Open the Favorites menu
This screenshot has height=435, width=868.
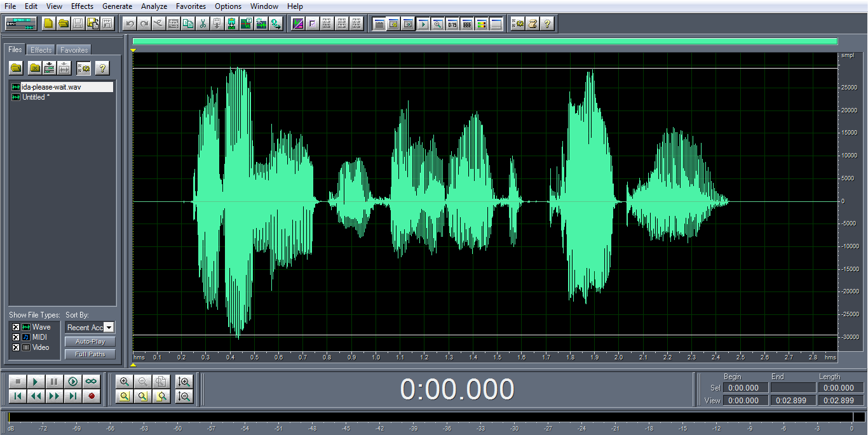[191, 6]
